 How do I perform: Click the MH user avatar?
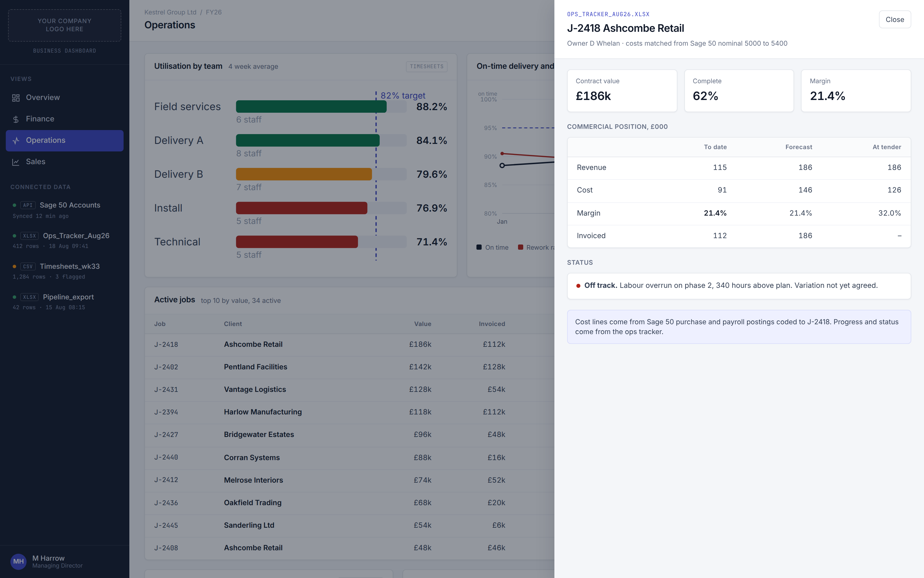coord(18,561)
